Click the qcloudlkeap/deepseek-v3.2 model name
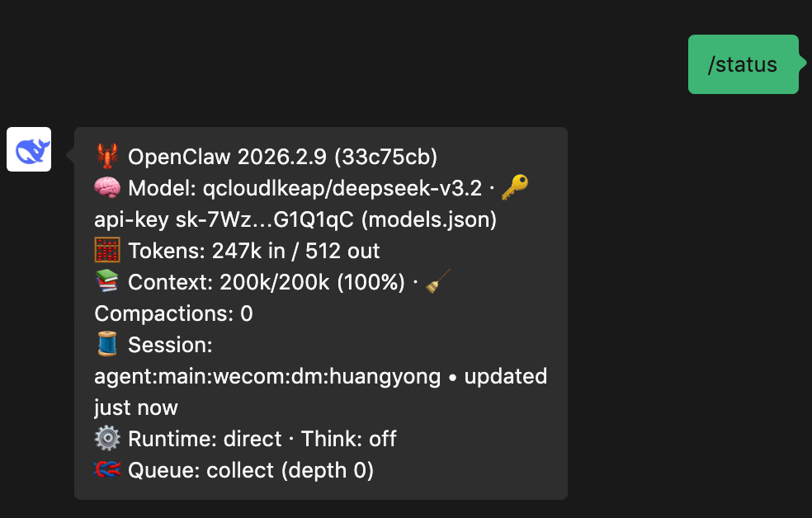Viewport: 812px width, 518px height. pyautogui.click(x=342, y=188)
